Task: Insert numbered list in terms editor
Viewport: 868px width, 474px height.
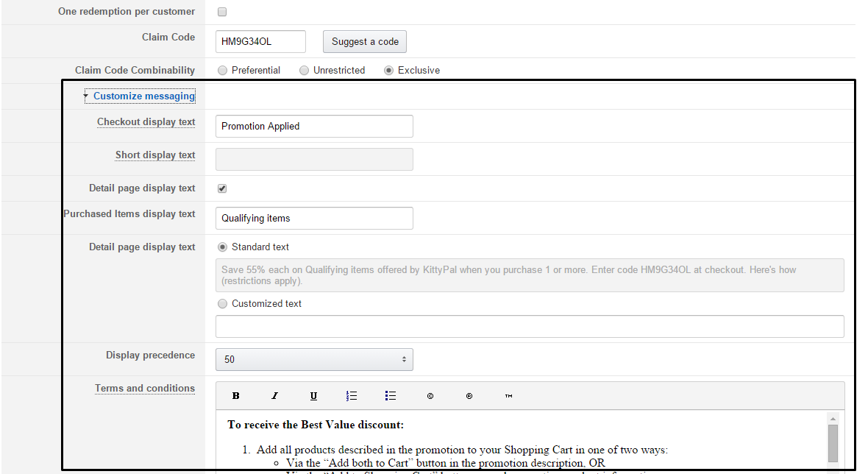Action: (352, 396)
